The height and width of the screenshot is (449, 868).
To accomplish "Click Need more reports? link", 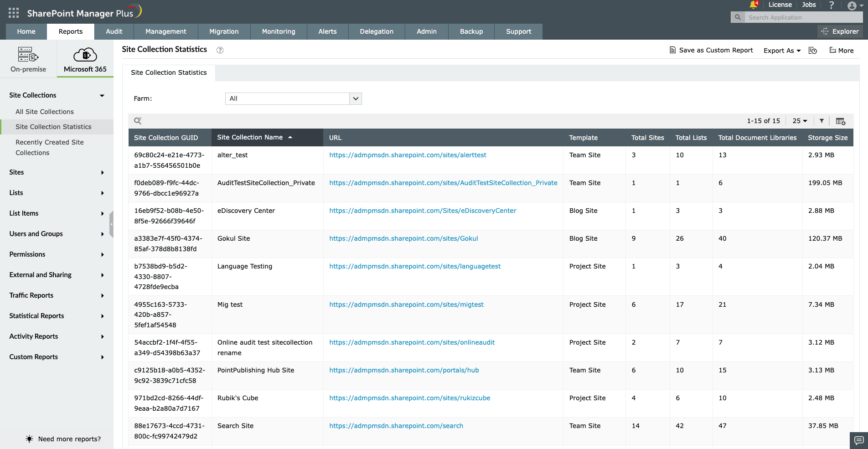I will click(x=69, y=439).
